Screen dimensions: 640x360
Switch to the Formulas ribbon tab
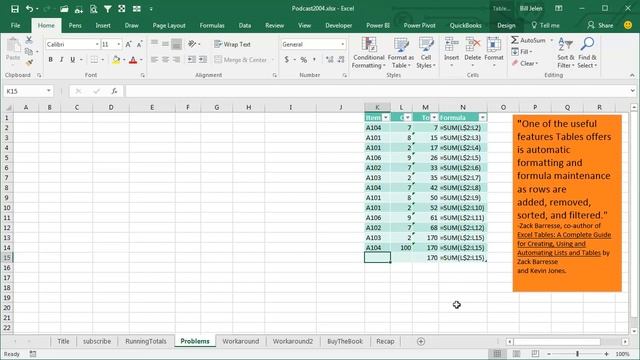(212, 25)
